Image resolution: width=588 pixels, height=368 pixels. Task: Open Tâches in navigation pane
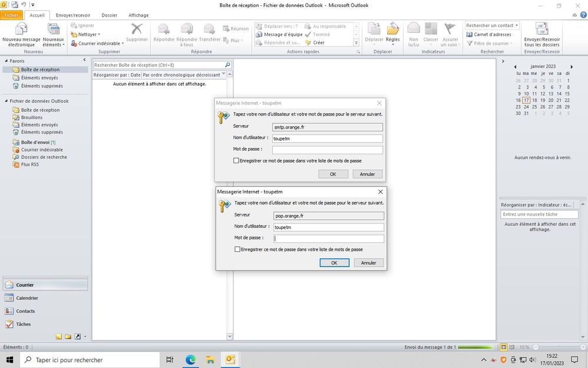coord(24,324)
